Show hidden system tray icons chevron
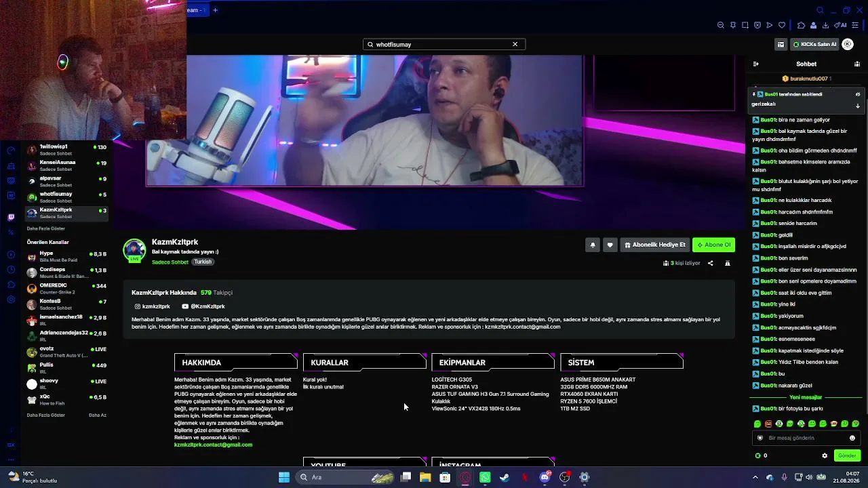This screenshot has height=488, width=868. coord(755,477)
